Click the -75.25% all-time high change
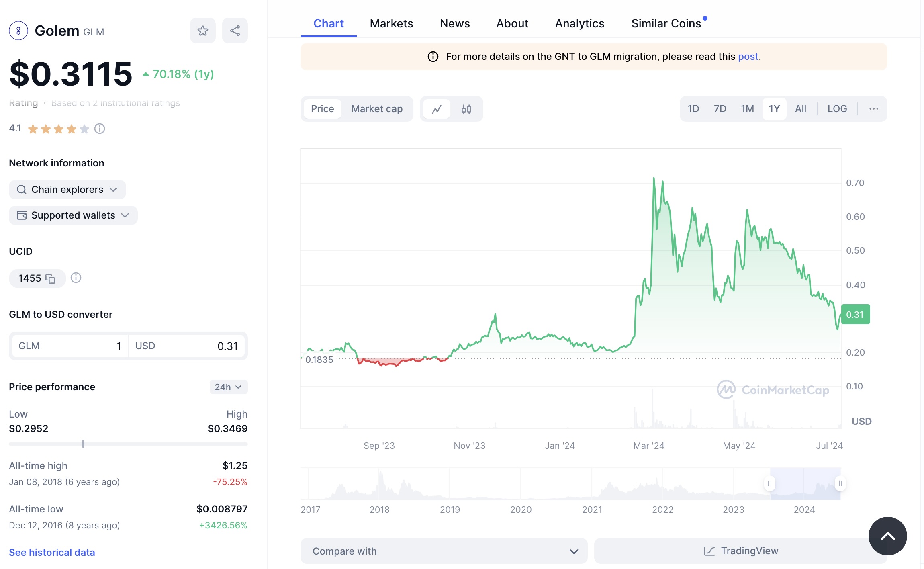 (230, 482)
